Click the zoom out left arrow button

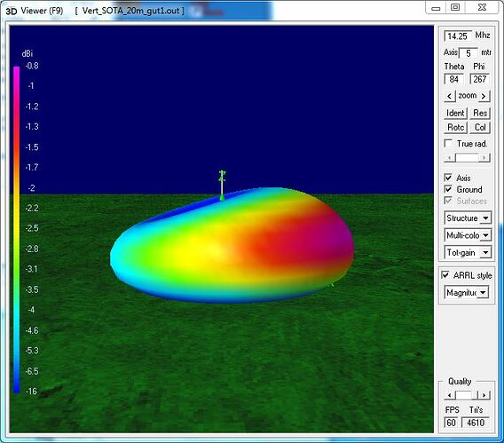pyautogui.click(x=449, y=96)
